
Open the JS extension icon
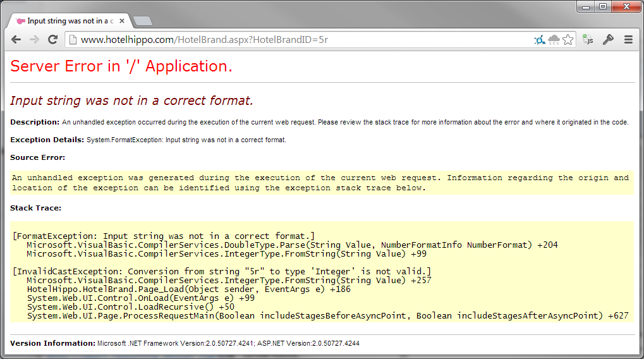[x=588, y=39]
